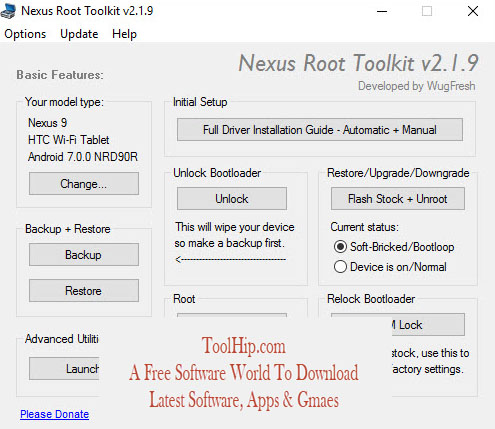Click the Developed by WugFresh text
The width and height of the screenshot is (495, 429).
(x=417, y=86)
